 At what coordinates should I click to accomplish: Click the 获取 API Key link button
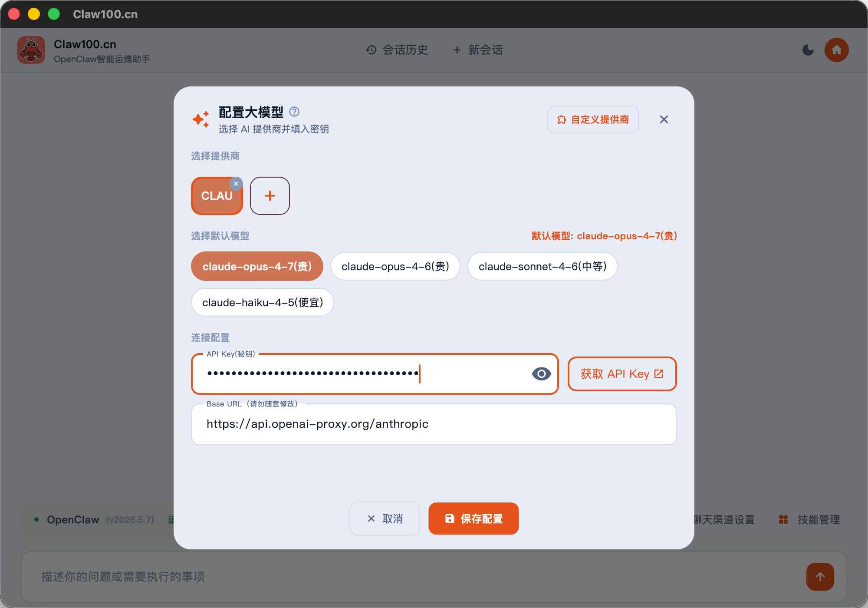click(x=622, y=374)
